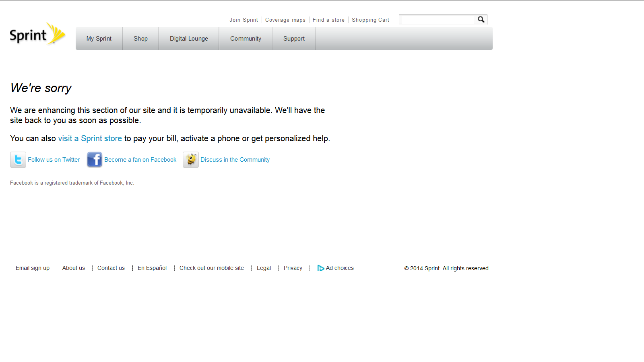
Task: Open the Community navigation item
Action: pyautogui.click(x=246, y=39)
